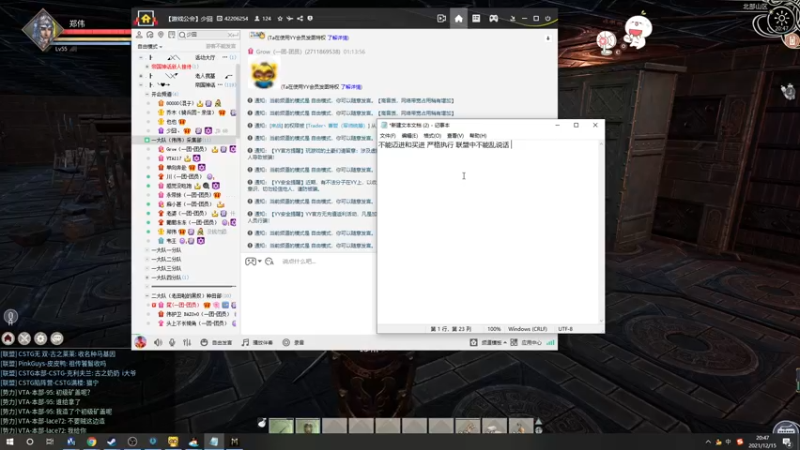Open the emoji font icon in chat input
800x450 pixels.
coord(270,261)
